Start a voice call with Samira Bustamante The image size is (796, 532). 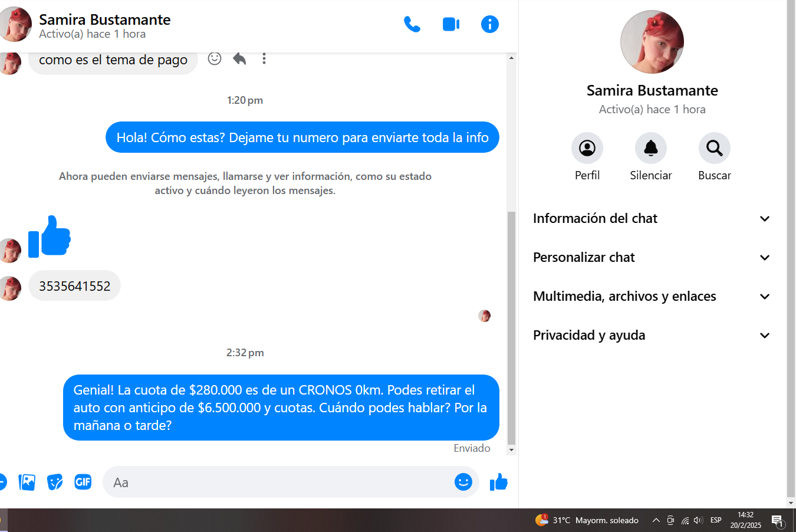412,24
